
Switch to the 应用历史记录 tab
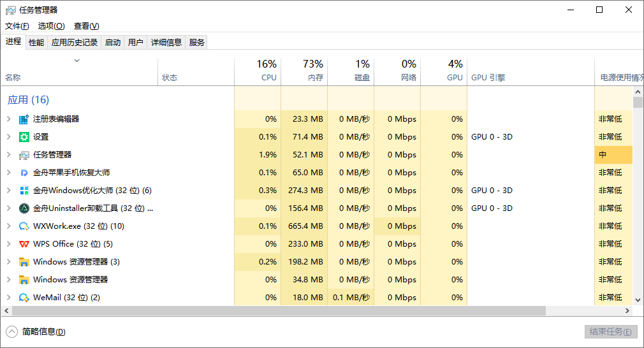tap(75, 42)
